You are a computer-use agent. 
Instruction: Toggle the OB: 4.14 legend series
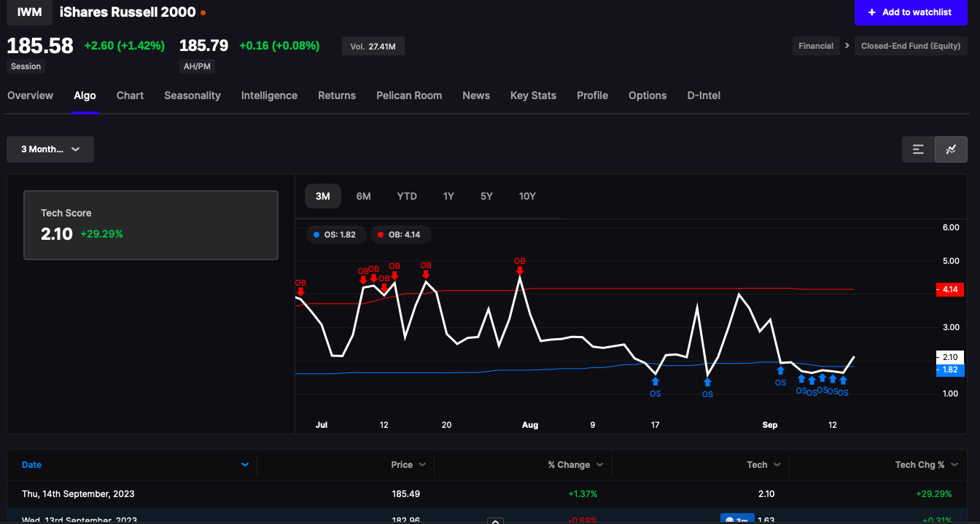coord(400,235)
